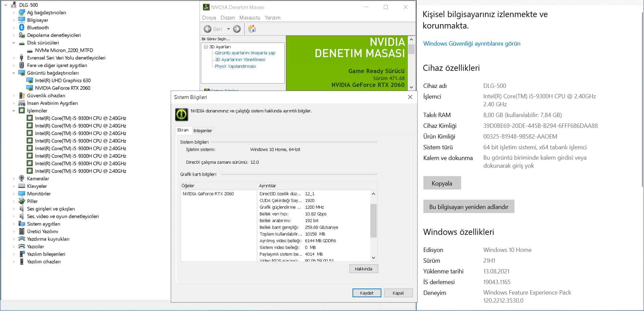Click the Piller battery icon

pyautogui.click(x=22, y=201)
